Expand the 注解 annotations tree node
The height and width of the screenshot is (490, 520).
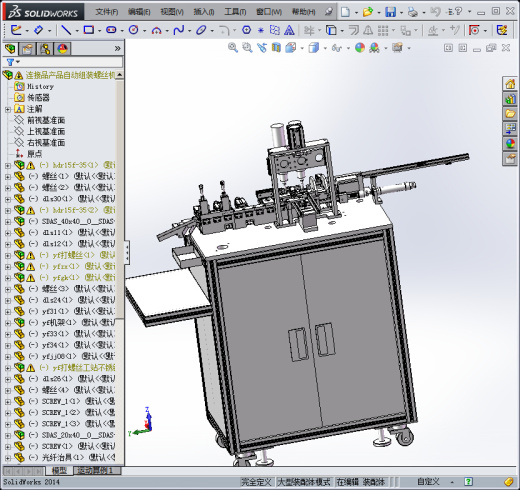[8, 109]
